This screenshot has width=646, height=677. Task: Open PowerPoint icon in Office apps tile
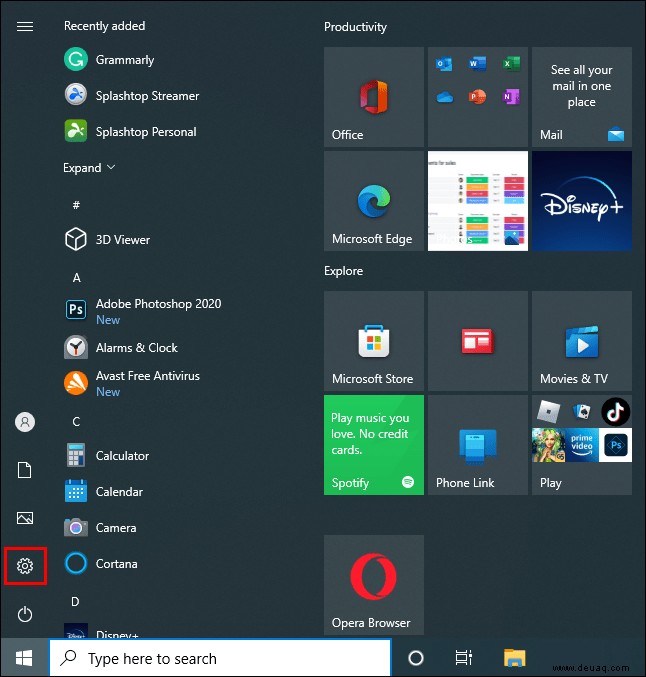point(477,97)
